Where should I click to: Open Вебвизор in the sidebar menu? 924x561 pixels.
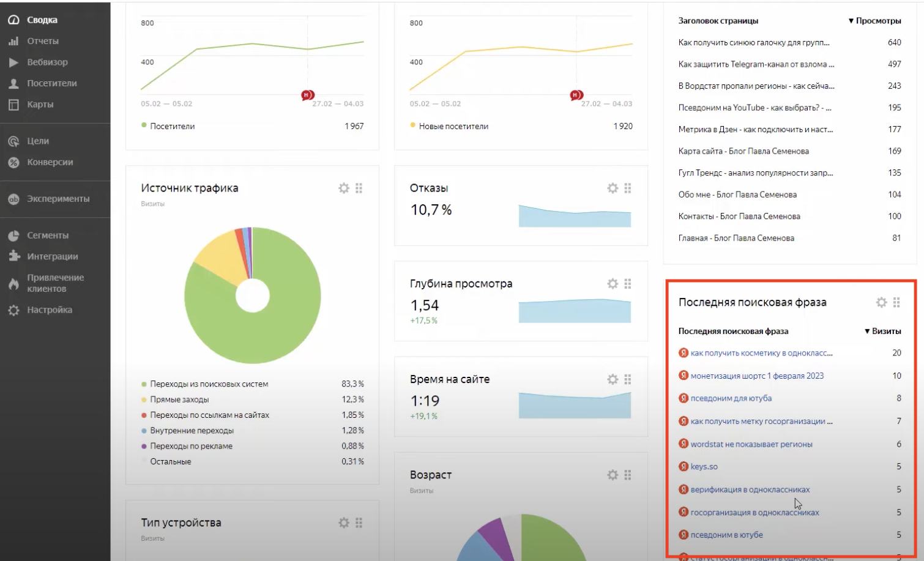click(47, 62)
